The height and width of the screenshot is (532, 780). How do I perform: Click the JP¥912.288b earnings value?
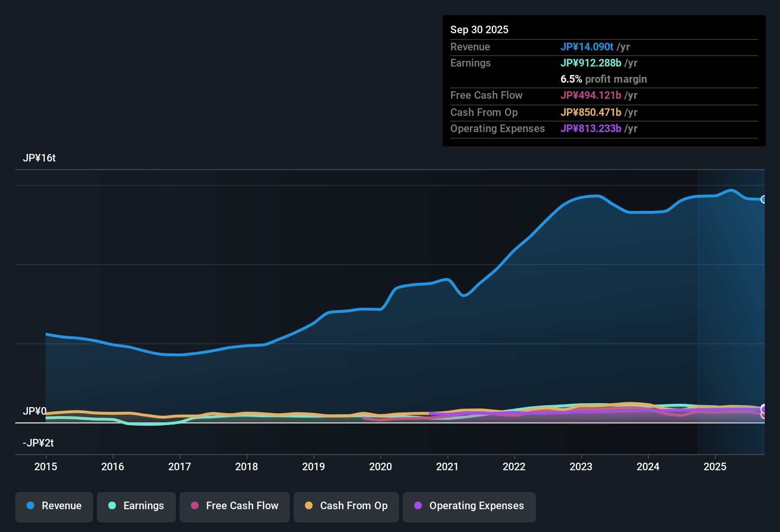(x=591, y=63)
